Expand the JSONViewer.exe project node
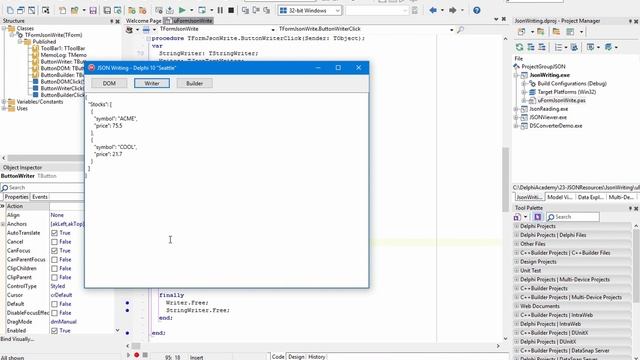 (516, 118)
